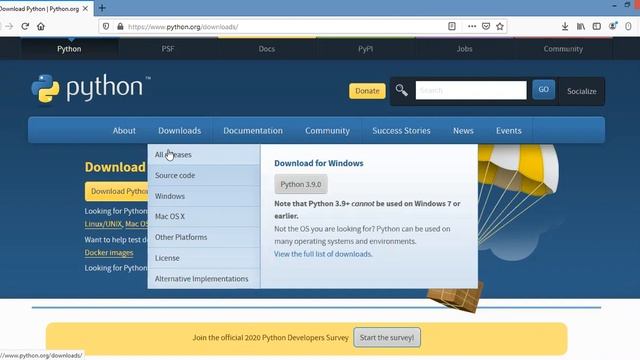Viewport: 640px width, 360px height.
Task: Select Alternative Implementations in dropdown
Action: pyautogui.click(x=204, y=279)
